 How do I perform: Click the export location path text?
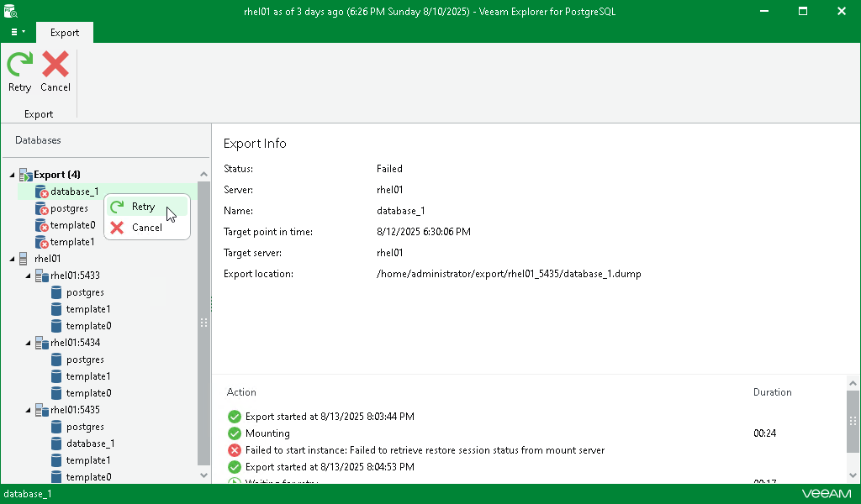click(x=509, y=274)
